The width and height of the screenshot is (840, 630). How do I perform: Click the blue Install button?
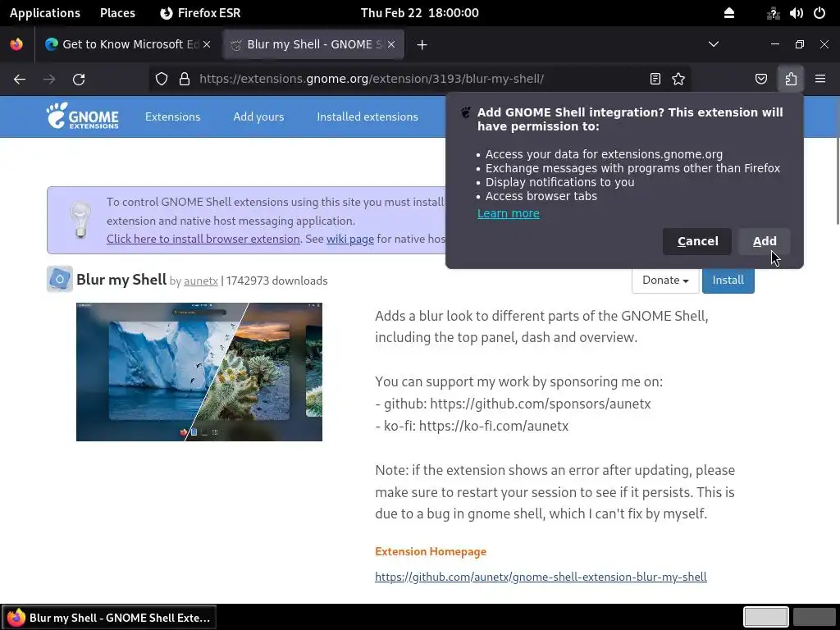(x=728, y=281)
